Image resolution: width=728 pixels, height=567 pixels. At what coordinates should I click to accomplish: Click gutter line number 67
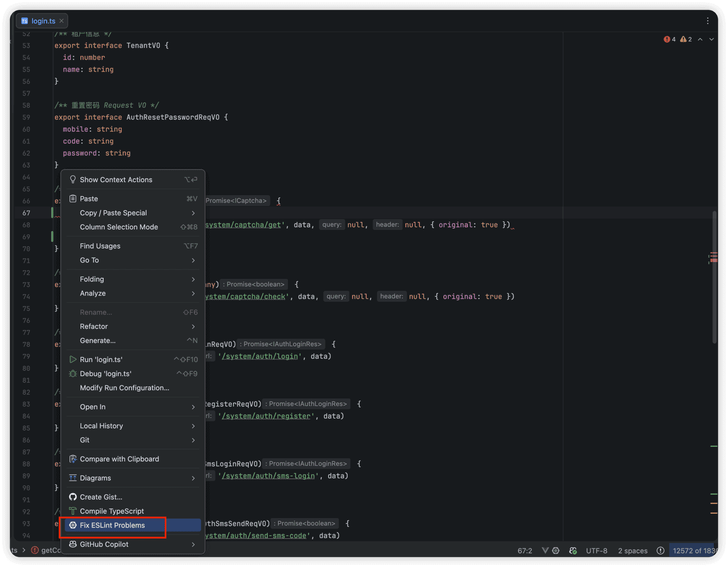tap(26, 213)
